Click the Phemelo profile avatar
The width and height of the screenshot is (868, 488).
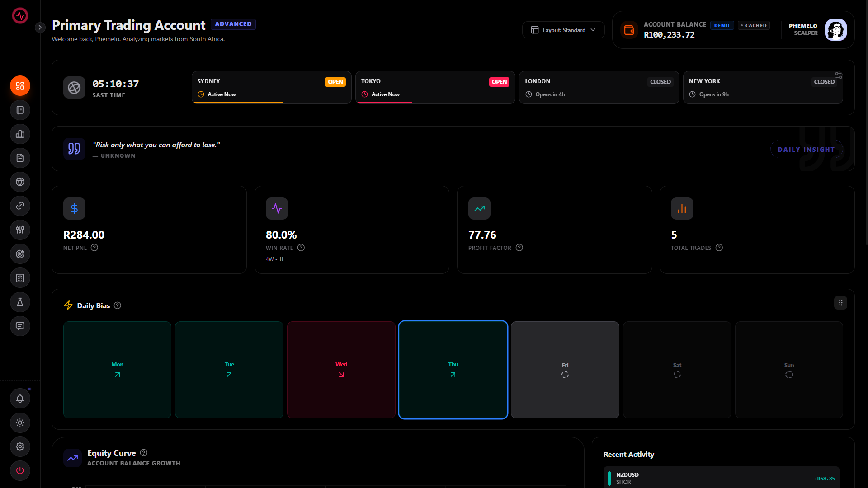click(835, 30)
